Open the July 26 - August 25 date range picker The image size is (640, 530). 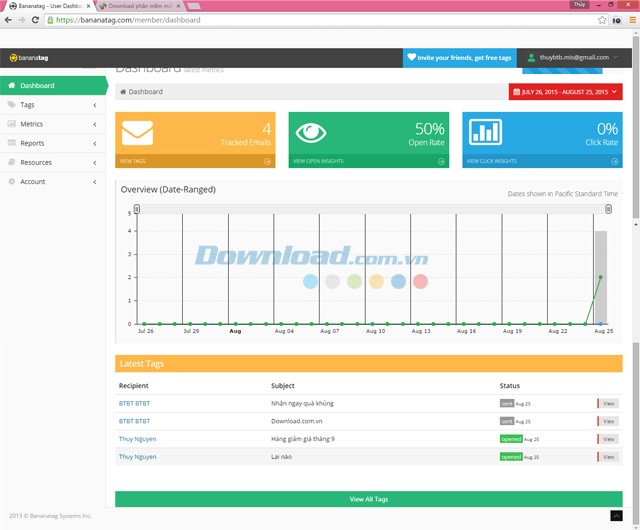point(565,92)
